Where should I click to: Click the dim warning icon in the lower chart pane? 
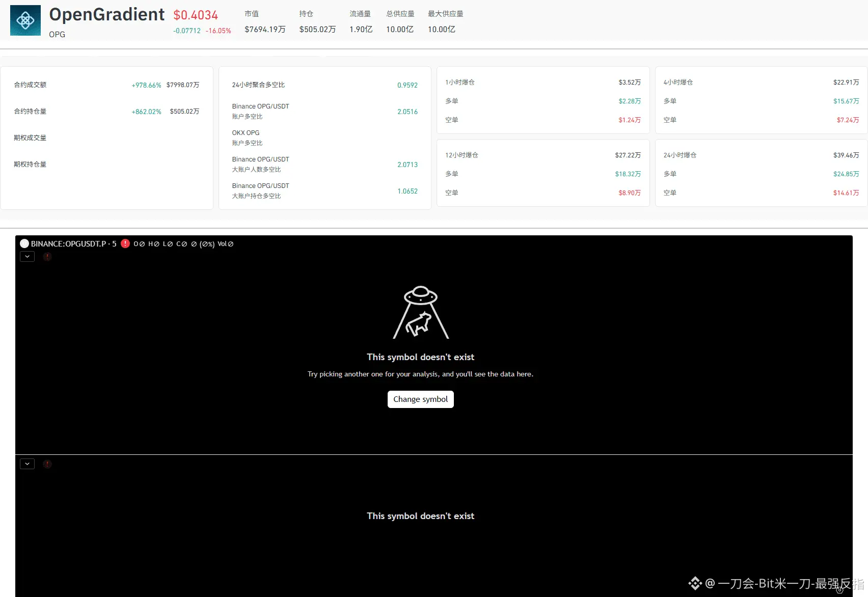(47, 464)
